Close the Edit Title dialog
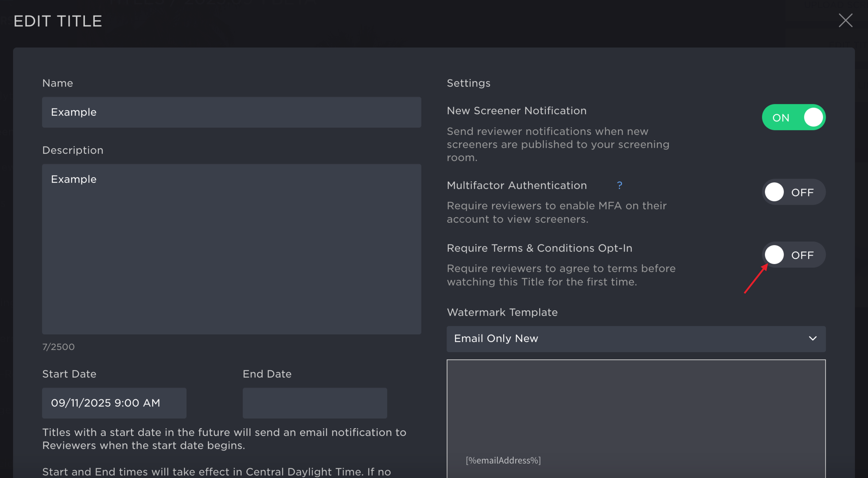868x478 pixels. point(846,20)
